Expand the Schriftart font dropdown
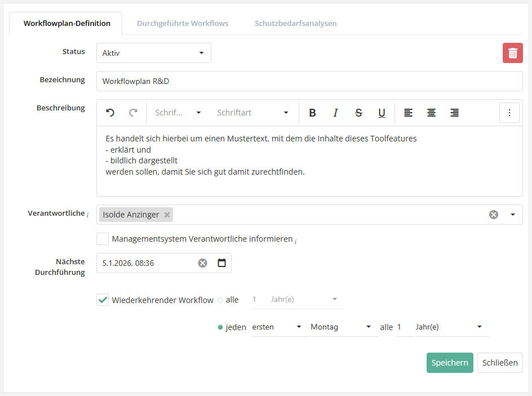The image size is (532, 396). (252, 113)
